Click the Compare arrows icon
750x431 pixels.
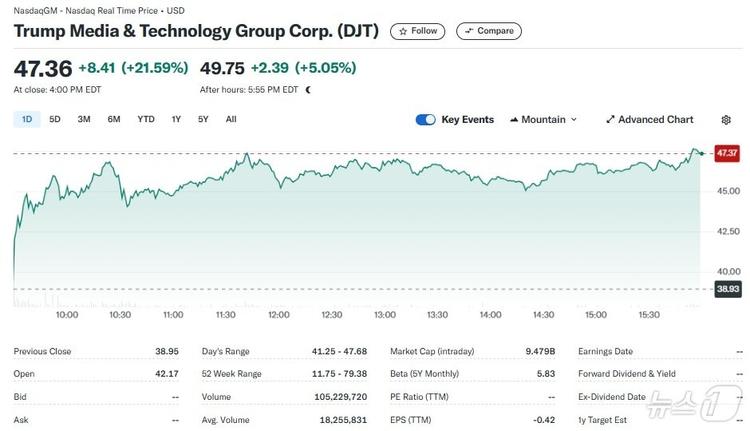468,31
